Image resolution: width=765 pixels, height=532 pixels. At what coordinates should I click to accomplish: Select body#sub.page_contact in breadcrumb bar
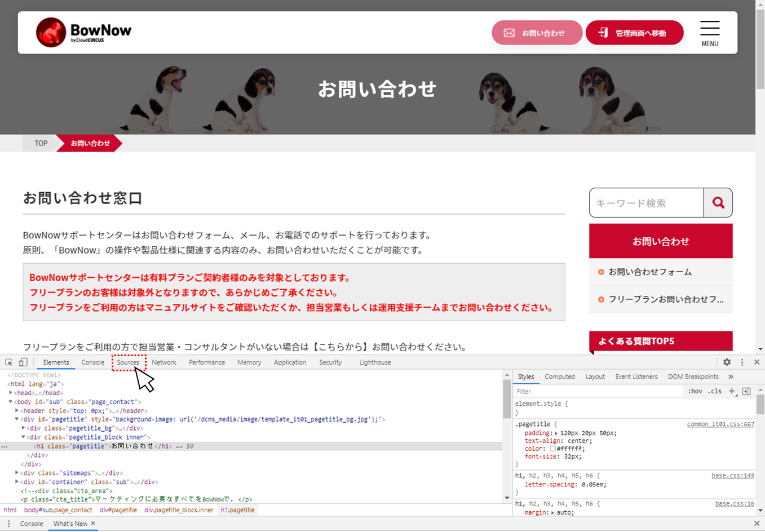[x=58, y=510]
